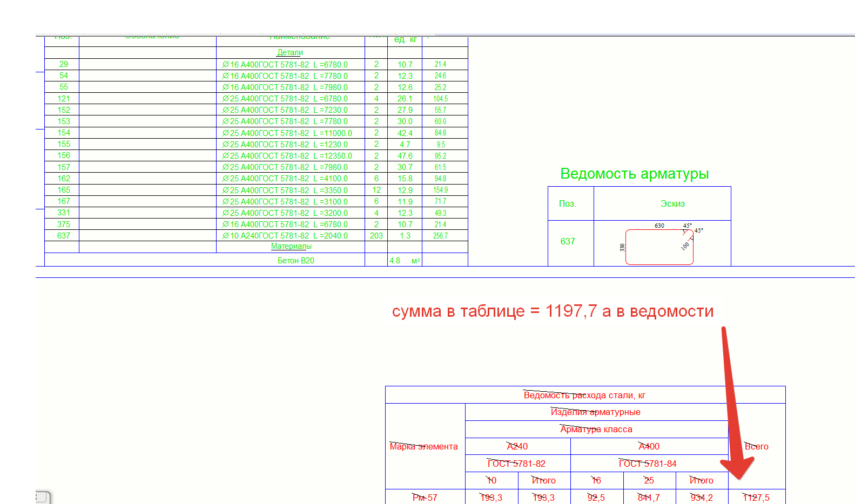
Task: Select the 'Бетон B20' material row
Action: pos(295,261)
